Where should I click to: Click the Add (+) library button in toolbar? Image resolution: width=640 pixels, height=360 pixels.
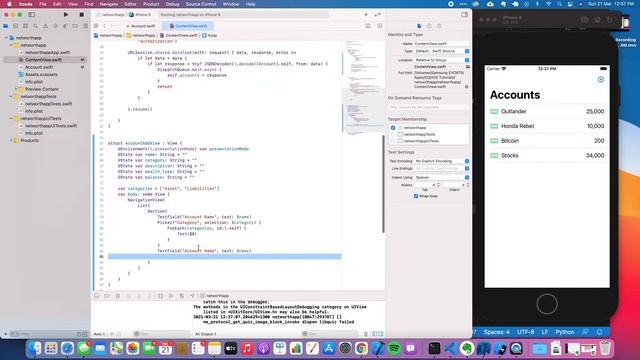pos(366,15)
